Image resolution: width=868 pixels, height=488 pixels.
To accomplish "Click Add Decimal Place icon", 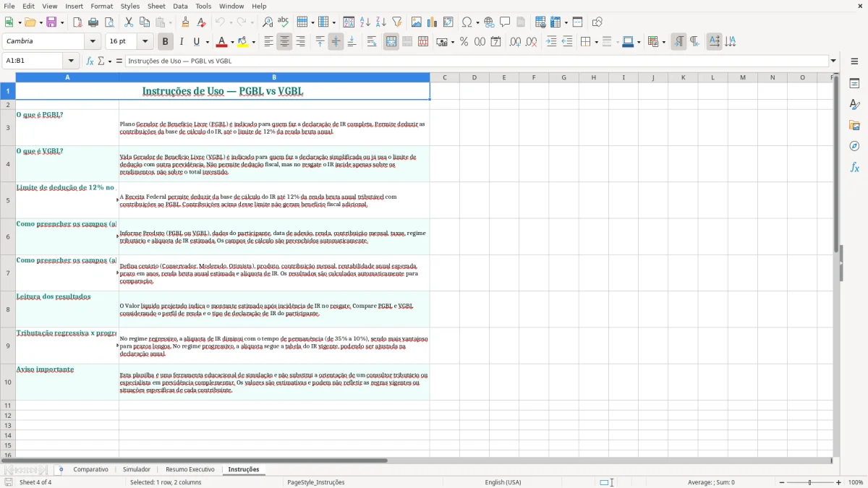I will [x=516, y=42].
